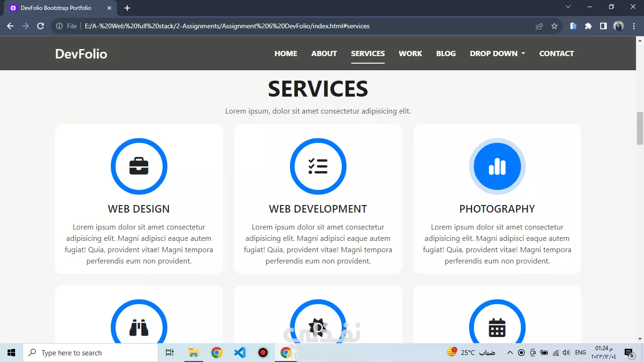Open Visual Studio Code from the taskbar

coord(240,353)
